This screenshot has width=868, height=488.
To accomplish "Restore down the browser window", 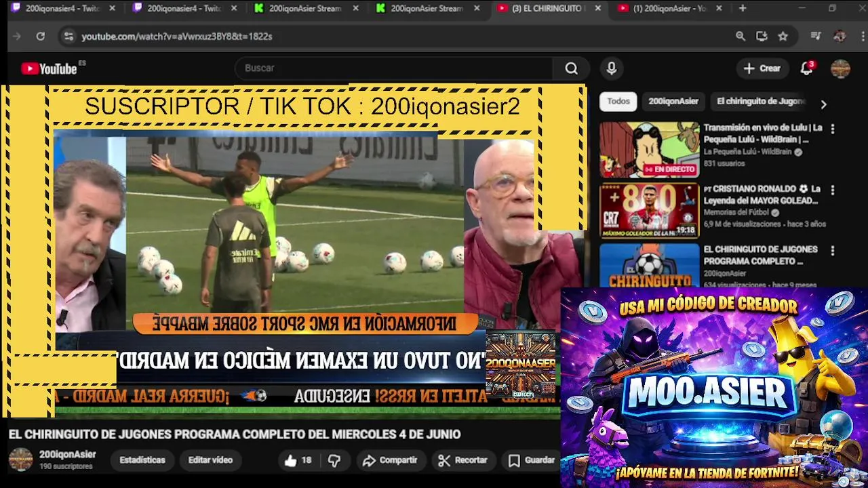I will point(832,8).
